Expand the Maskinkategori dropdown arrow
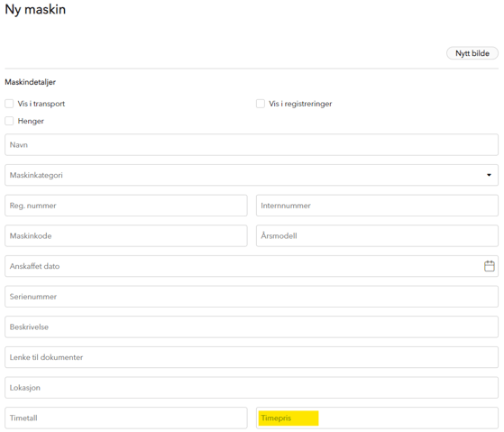 489,175
